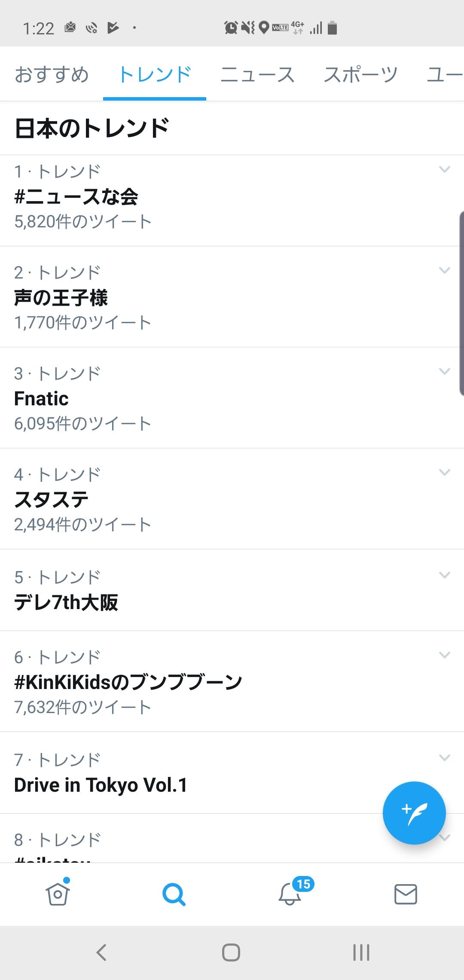464x980 pixels.
Task: Tap the Search magnifier icon
Action: point(174,894)
